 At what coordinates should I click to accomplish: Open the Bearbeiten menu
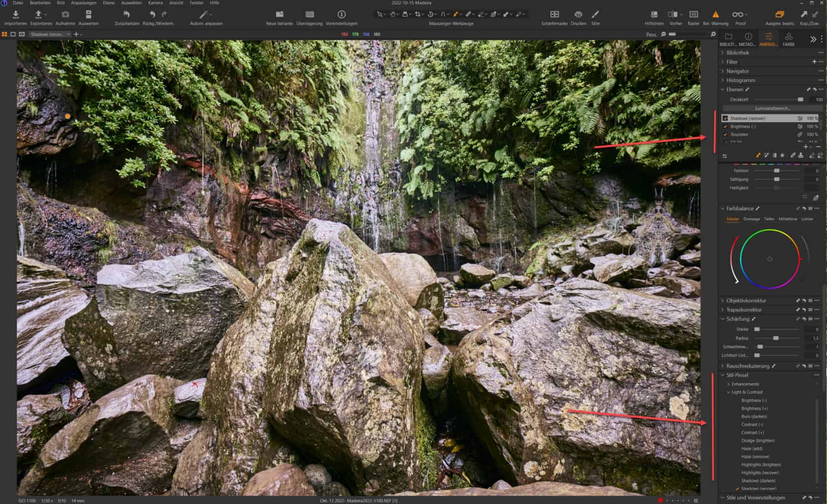click(x=40, y=3)
